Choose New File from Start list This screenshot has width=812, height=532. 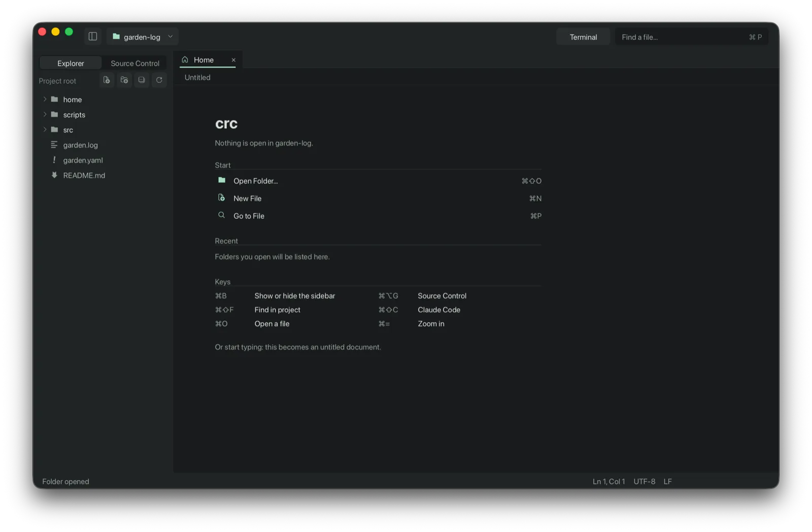click(x=378, y=198)
